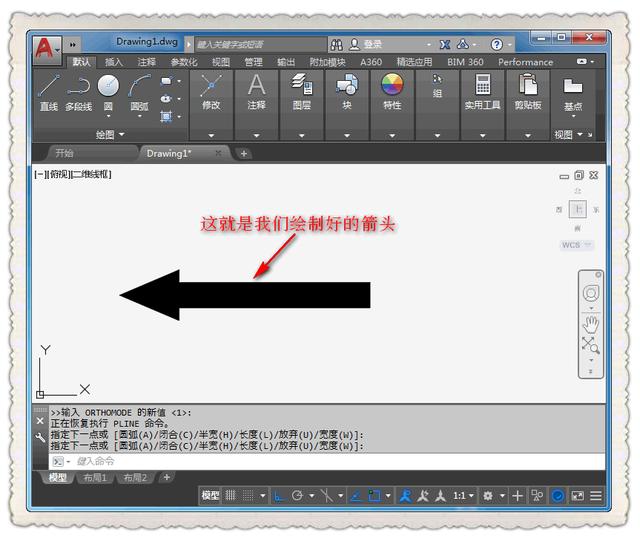Click the Pan hand tool in navigation bar
Image resolution: width=640 pixels, height=544 pixels.
pyautogui.click(x=591, y=324)
